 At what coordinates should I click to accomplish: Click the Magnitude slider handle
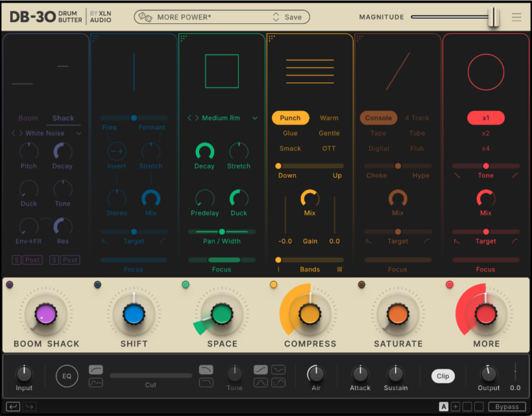[493, 17]
